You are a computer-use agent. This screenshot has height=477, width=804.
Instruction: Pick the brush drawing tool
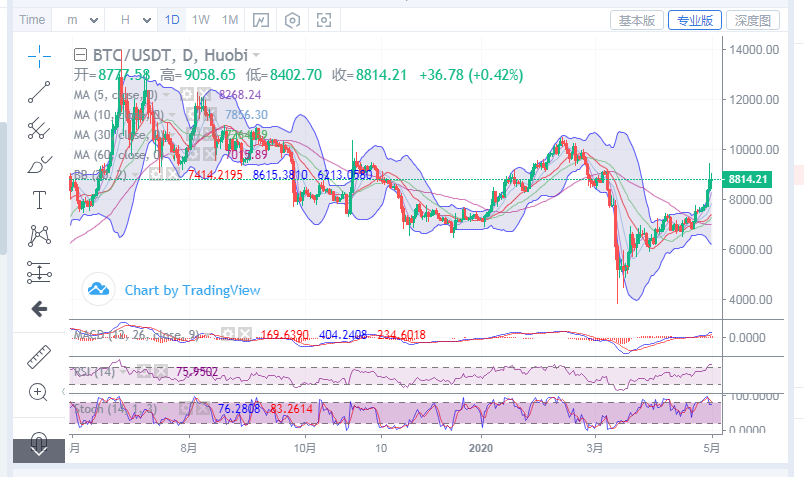tap(39, 163)
